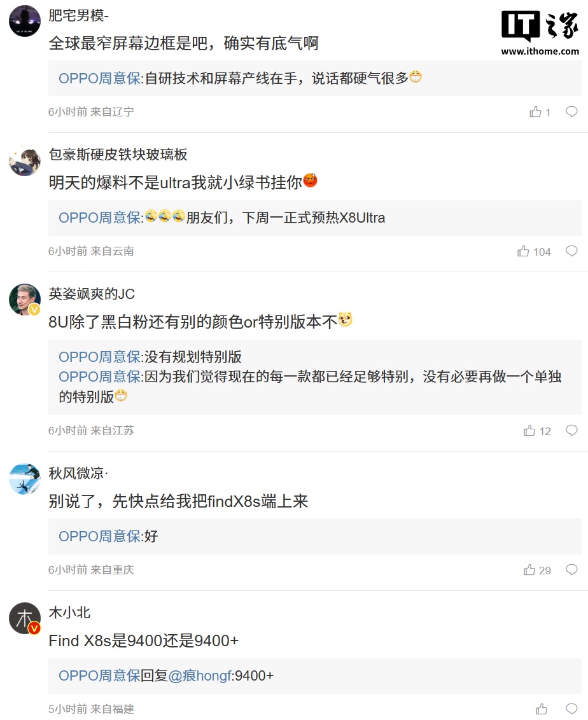
Task: Like 木小北's comment about 9400+
Action: tap(542, 709)
